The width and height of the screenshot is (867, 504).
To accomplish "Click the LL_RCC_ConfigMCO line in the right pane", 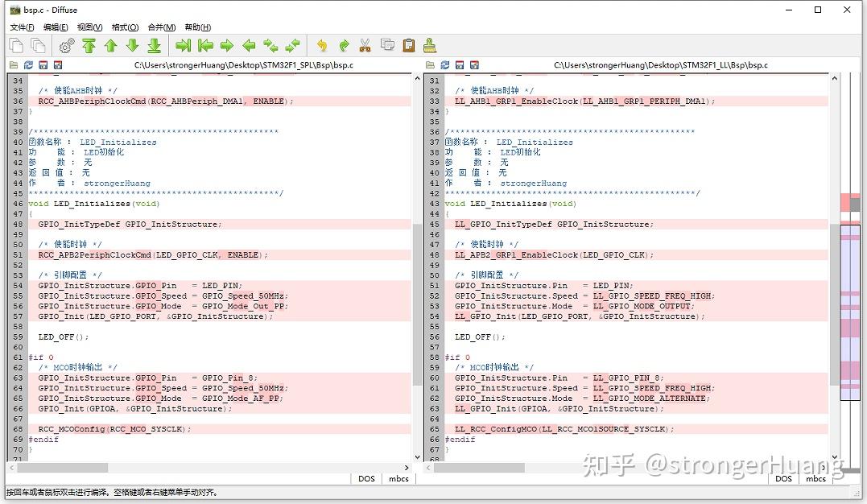I will tap(636, 429).
